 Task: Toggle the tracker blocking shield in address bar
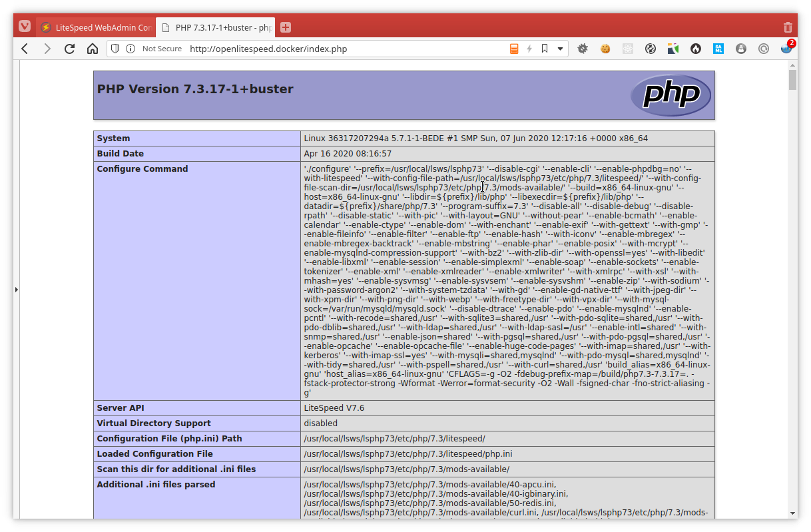(x=115, y=49)
